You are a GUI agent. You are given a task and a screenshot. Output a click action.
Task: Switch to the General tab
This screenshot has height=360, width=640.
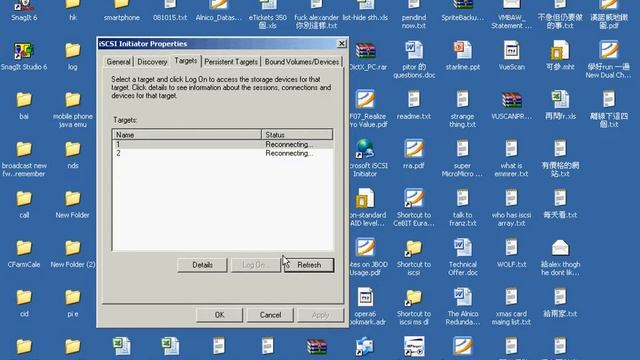pyautogui.click(x=118, y=62)
